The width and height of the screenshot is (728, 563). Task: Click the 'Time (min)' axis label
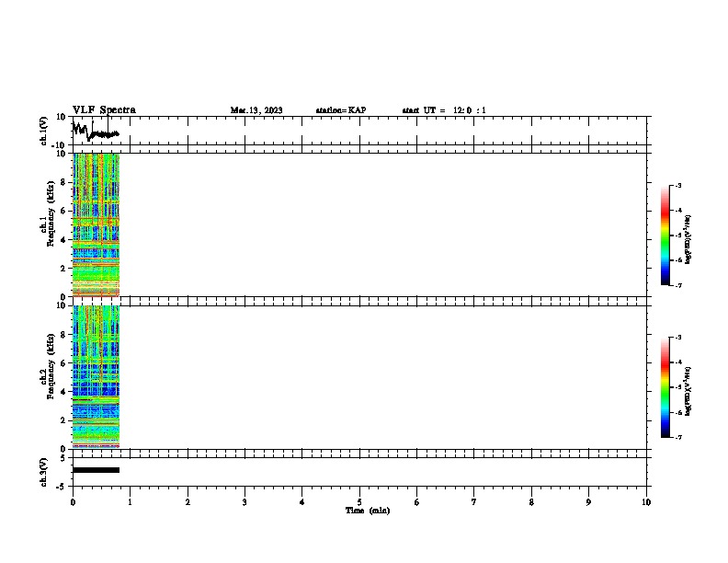[368, 511]
